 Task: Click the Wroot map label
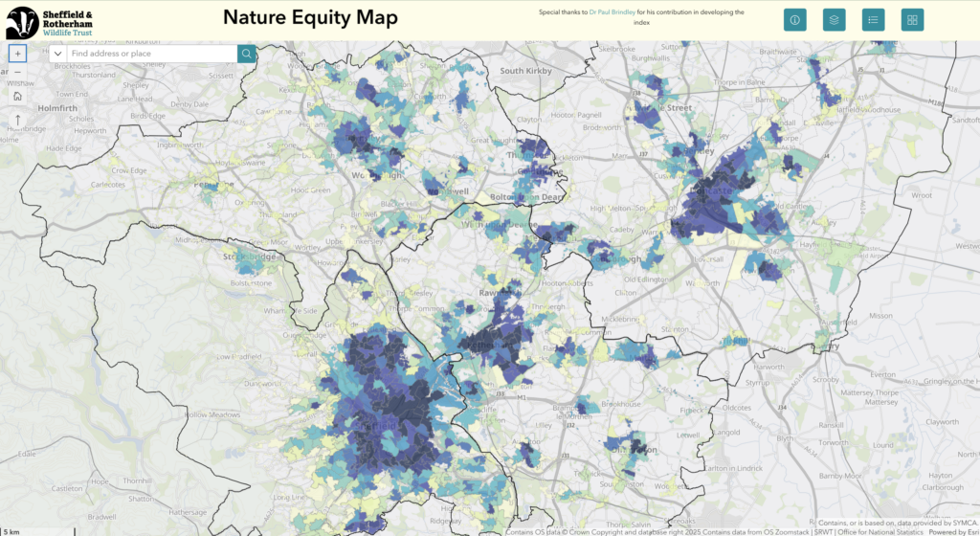[922, 195]
